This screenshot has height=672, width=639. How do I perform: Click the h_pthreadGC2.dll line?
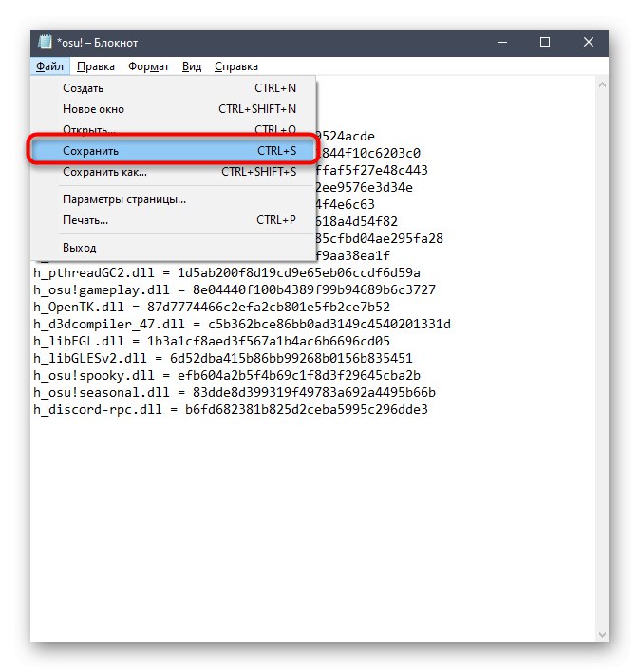click(x=227, y=273)
